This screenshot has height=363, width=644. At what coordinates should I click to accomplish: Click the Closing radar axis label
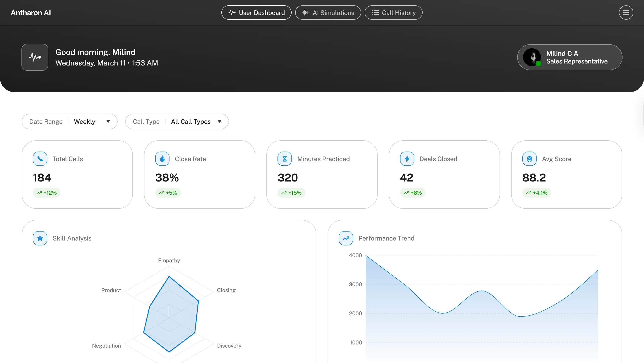[226, 290]
